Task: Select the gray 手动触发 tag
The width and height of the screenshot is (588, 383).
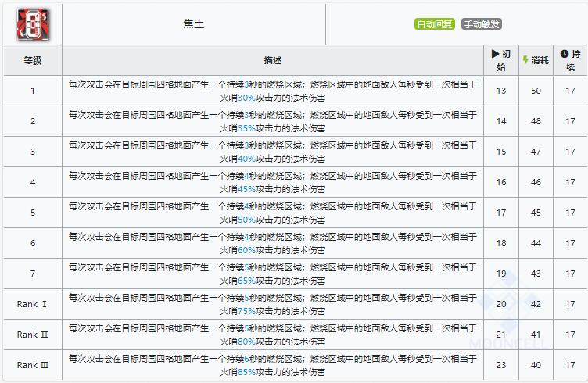Action: [482, 24]
